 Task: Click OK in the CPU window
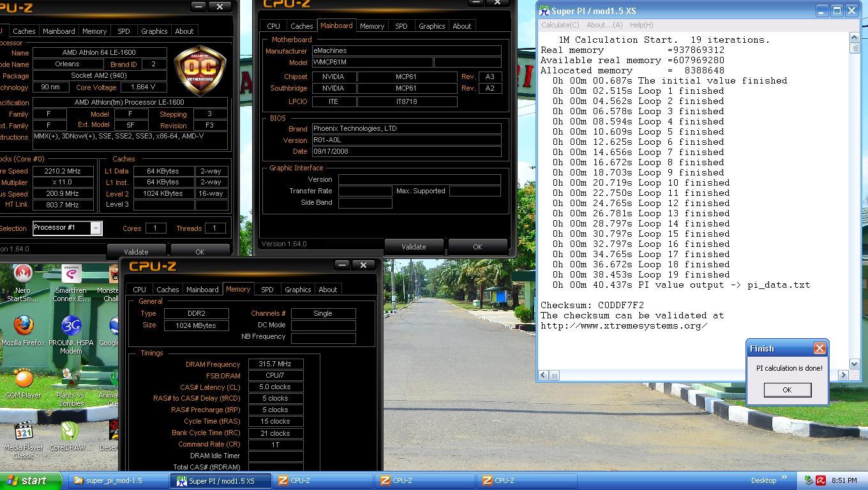click(200, 251)
